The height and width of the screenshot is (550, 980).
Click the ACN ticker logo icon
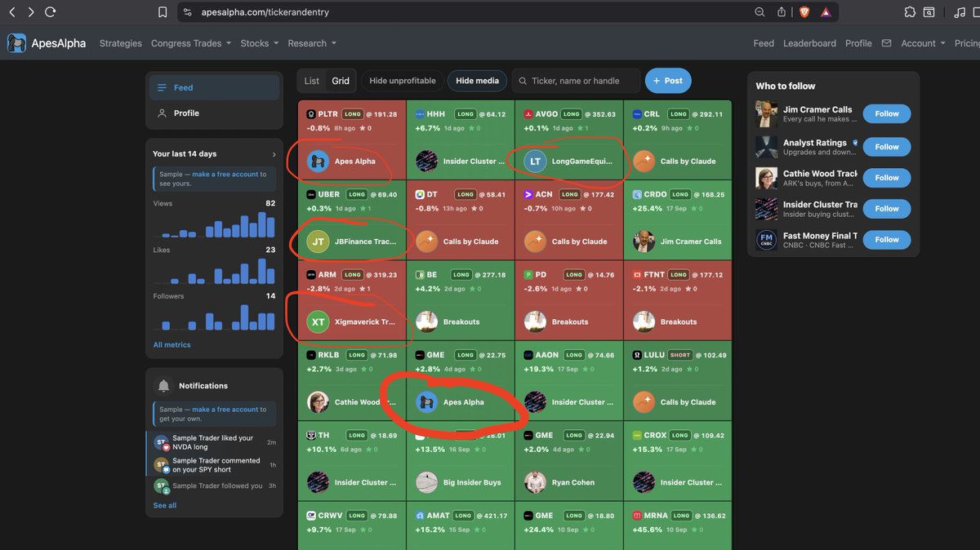coord(528,194)
